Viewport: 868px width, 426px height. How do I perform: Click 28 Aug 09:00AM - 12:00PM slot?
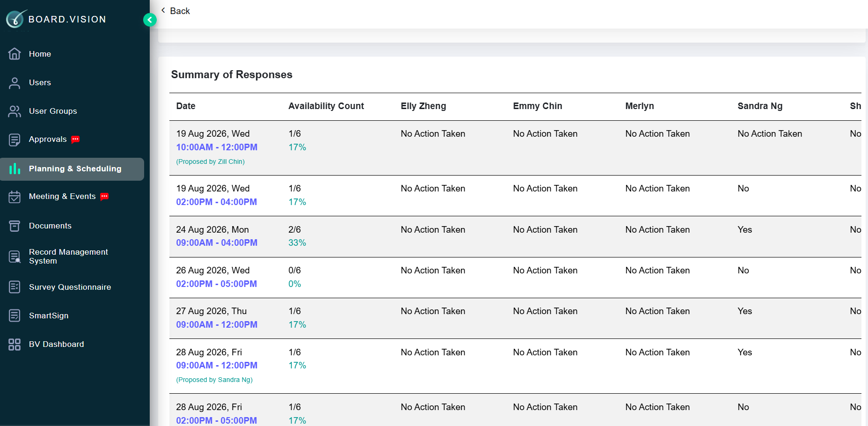tap(217, 366)
